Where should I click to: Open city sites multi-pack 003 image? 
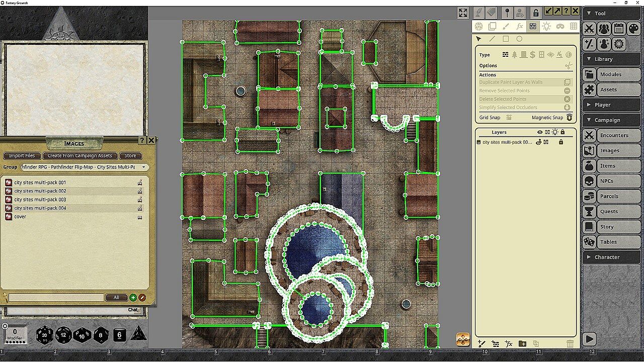40,200
